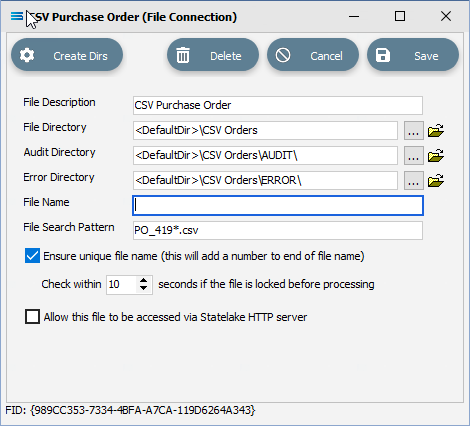This screenshot has height=426, width=470.
Task: Click the floppy disk Save icon
Action: [383, 55]
